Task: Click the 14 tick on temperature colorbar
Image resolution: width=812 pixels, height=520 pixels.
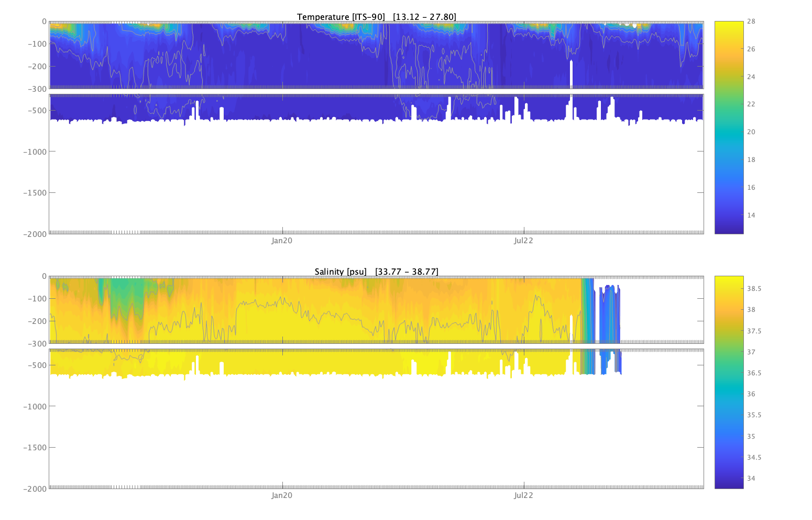Action: tap(751, 215)
